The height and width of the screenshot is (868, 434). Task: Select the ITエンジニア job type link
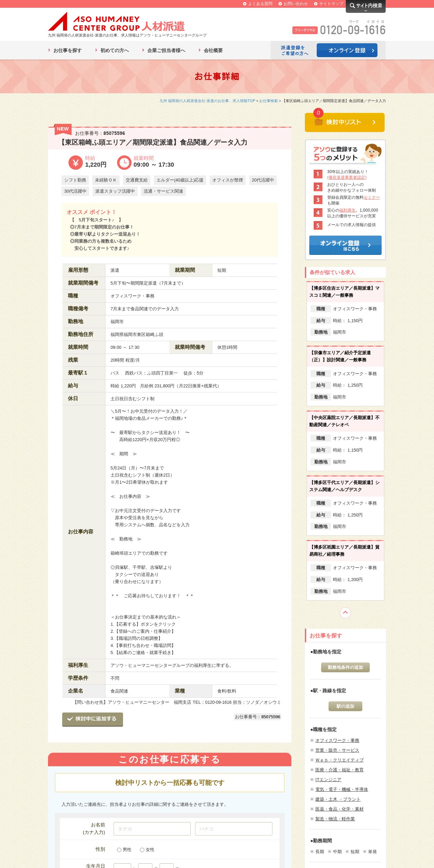point(328,779)
